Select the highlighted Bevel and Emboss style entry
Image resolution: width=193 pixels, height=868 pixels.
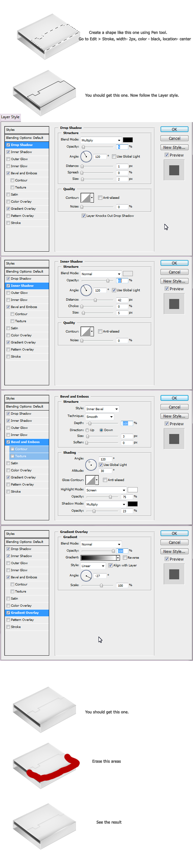(25, 442)
